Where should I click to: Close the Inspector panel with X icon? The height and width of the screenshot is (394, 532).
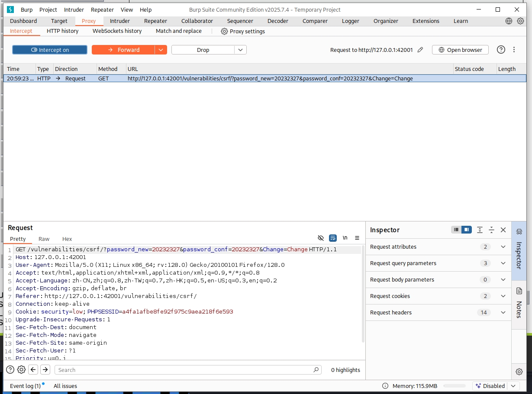point(503,230)
